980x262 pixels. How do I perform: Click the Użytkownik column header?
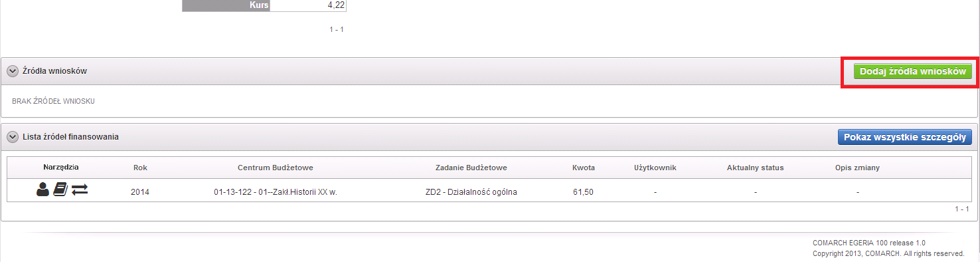[655, 168]
